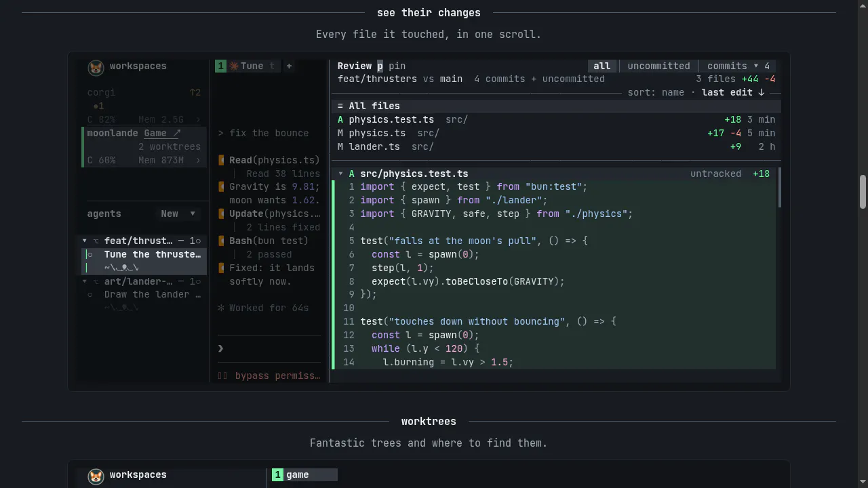Click the diff panel scrollbar thumb
Screen dimensions: 868x488
tap(779, 187)
